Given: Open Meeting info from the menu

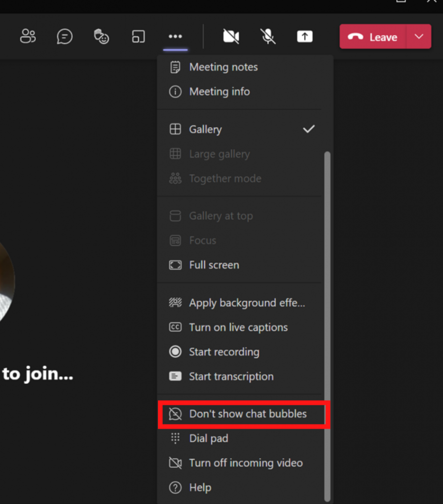Looking at the screenshot, I should coord(240,92).
